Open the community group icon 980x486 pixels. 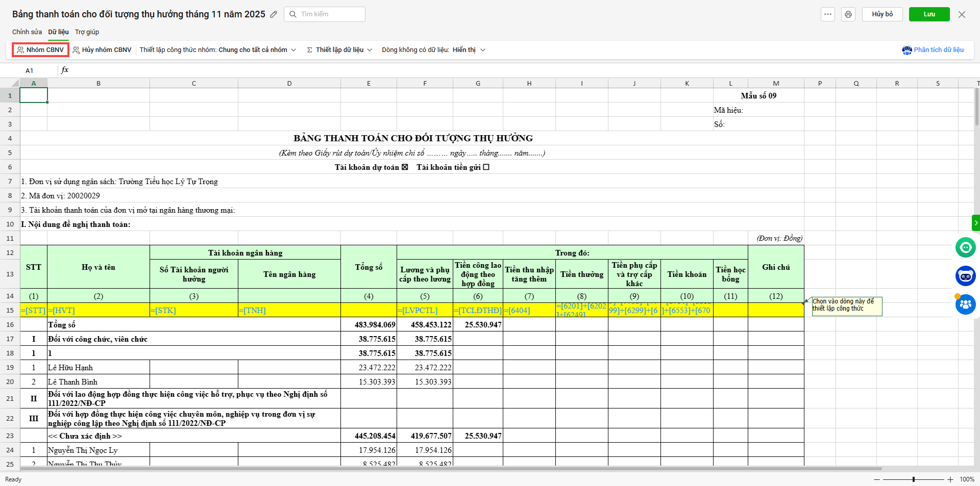pos(965,305)
